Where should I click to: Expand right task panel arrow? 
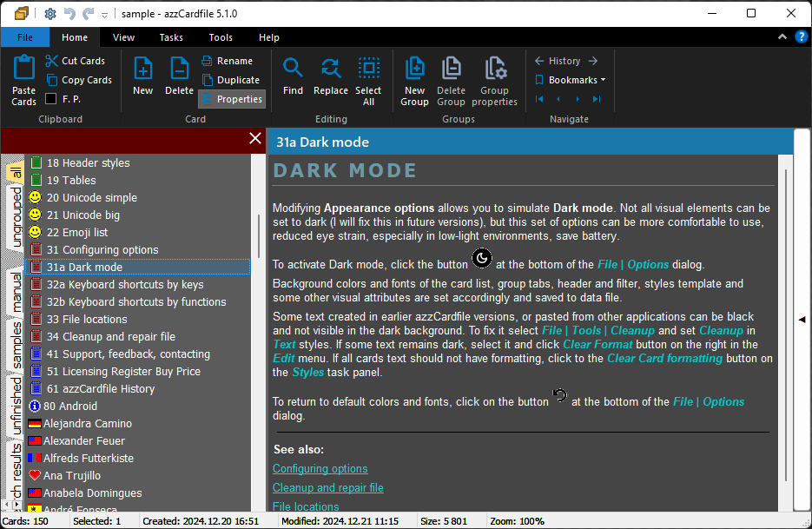point(802,320)
